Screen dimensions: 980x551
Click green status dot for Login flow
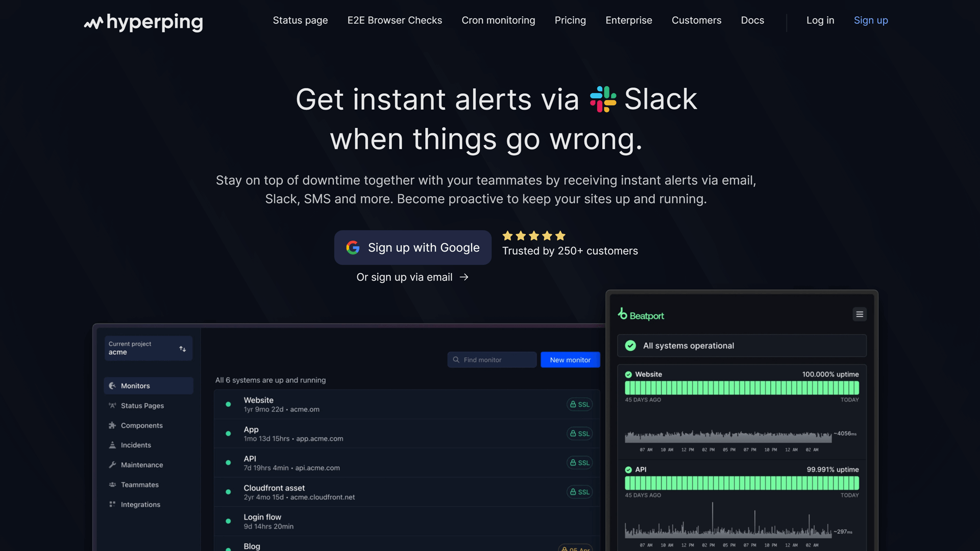(x=228, y=521)
